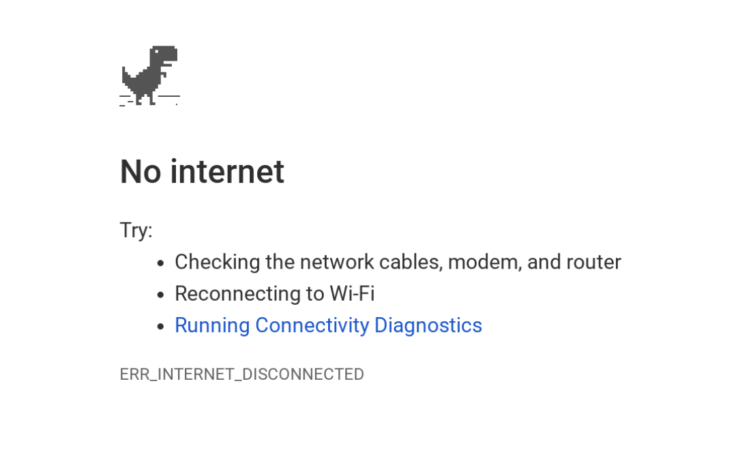
Task: Select the 'No internet' heading
Action: pos(202,171)
